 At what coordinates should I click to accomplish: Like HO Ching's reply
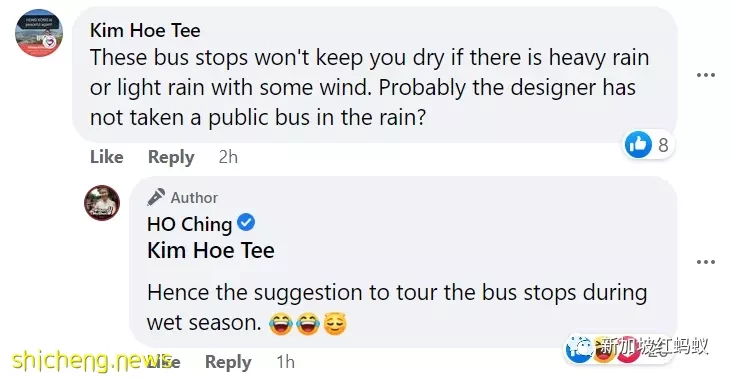(x=164, y=362)
